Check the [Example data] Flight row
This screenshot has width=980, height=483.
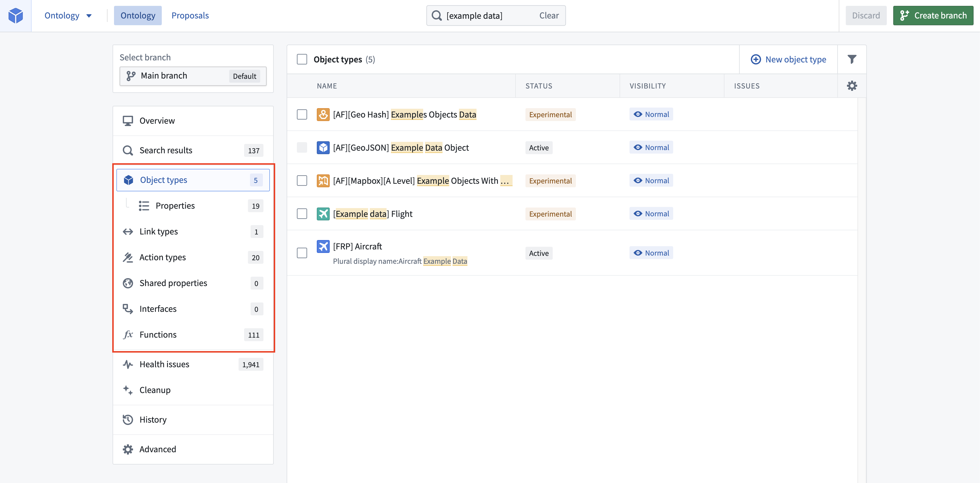point(302,214)
